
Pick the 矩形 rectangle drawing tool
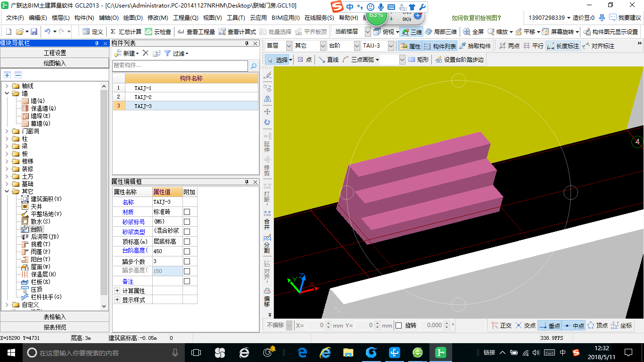click(x=419, y=60)
